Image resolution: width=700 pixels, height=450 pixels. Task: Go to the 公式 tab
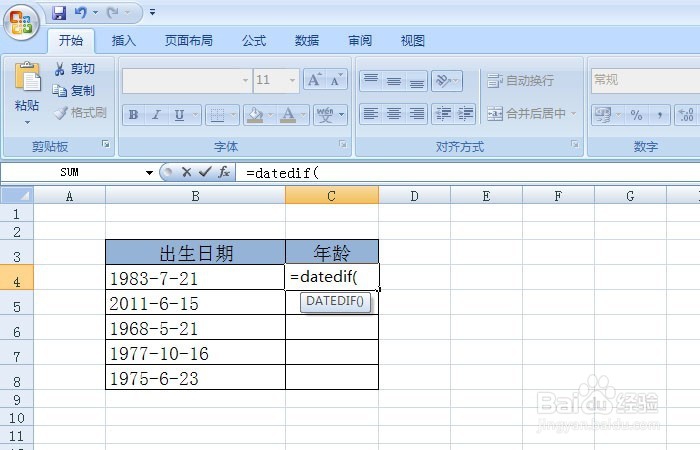point(254,41)
